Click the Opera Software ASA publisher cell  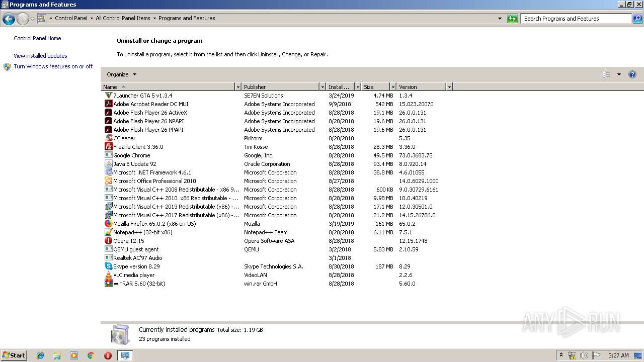pos(269,241)
